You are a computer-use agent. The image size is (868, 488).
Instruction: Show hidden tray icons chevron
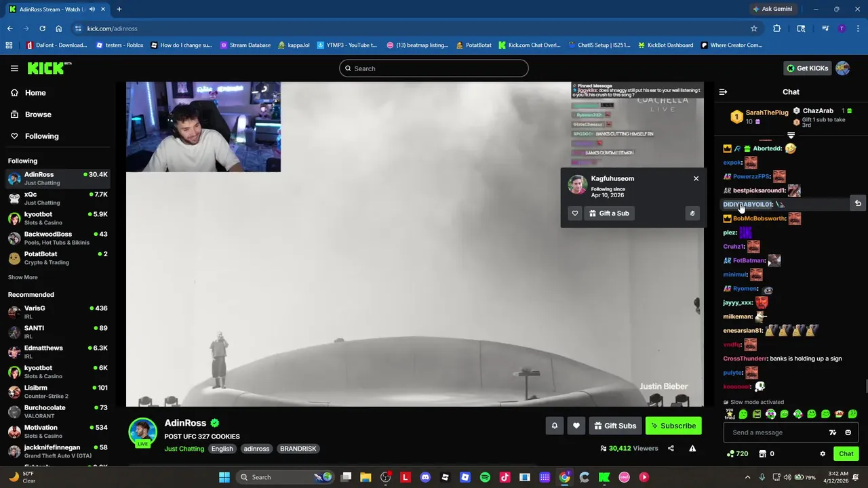pos(748,477)
